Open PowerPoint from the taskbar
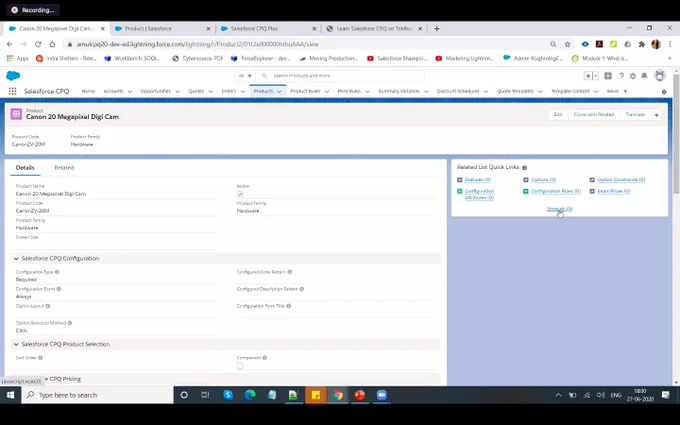Image resolution: width=680 pixels, height=425 pixels. click(x=360, y=395)
